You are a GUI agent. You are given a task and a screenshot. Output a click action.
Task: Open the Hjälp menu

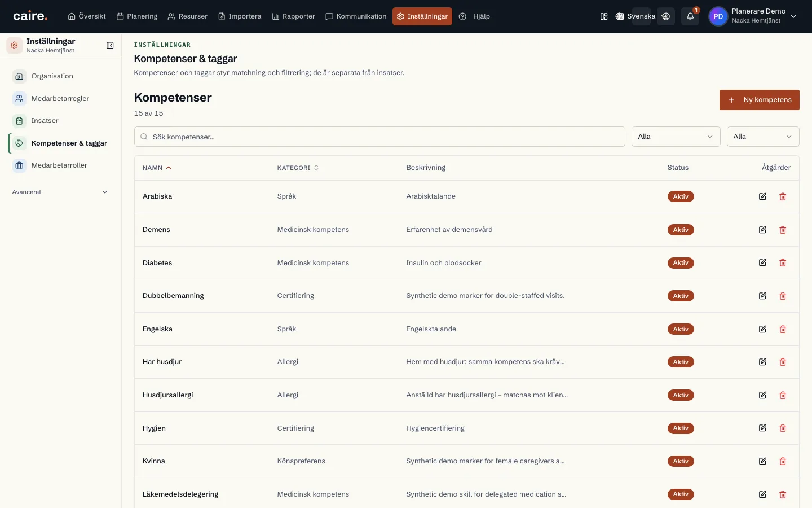[x=474, y=16]
